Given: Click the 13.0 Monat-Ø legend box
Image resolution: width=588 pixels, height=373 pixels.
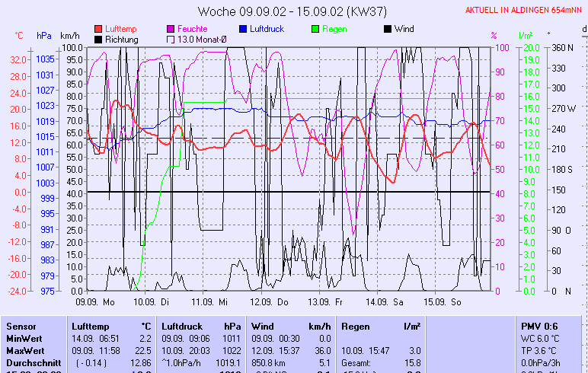Looking at the screenshot, I should [171, 39].
